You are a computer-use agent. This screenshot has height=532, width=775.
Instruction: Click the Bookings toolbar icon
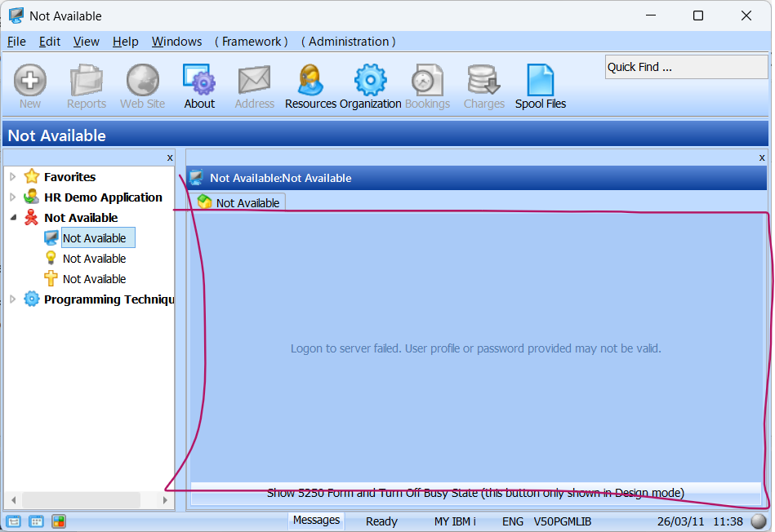pyautogui.click(x=427, y=81)
